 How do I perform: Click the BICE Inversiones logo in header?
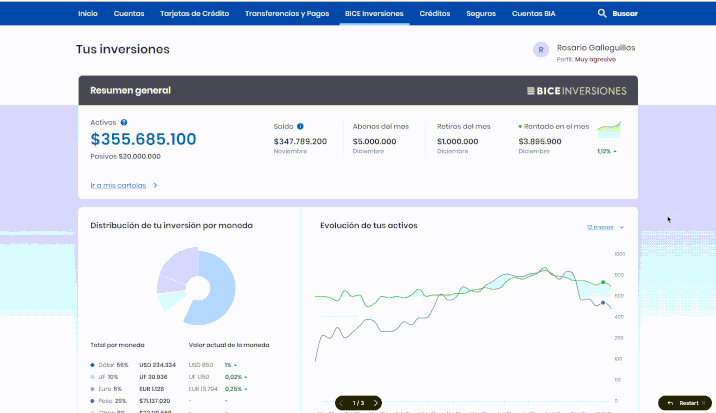pos(577,91)
